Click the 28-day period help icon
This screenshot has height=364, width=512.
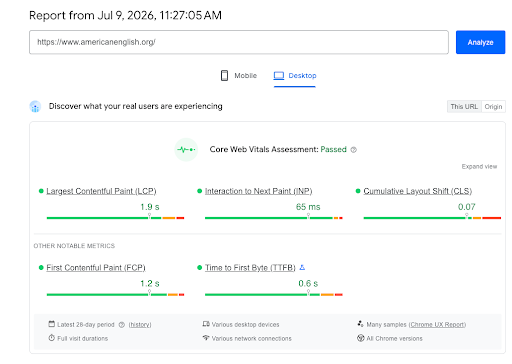tap(122, 325)
